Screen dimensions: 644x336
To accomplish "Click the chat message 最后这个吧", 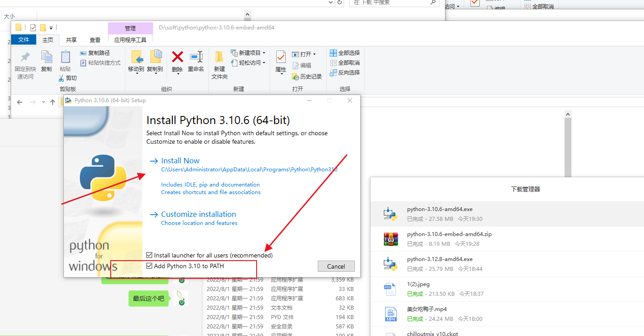I will tap(149, 299).
